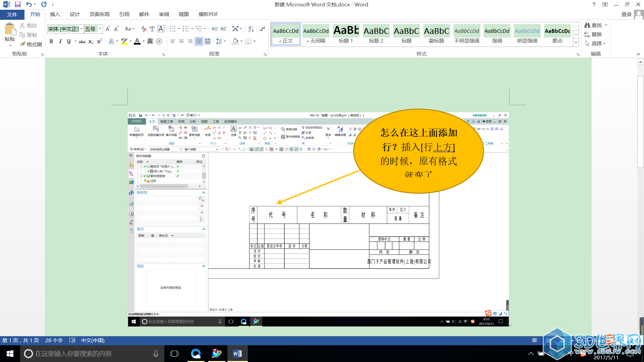Apply a numbered list

click(x=186, y=29)
